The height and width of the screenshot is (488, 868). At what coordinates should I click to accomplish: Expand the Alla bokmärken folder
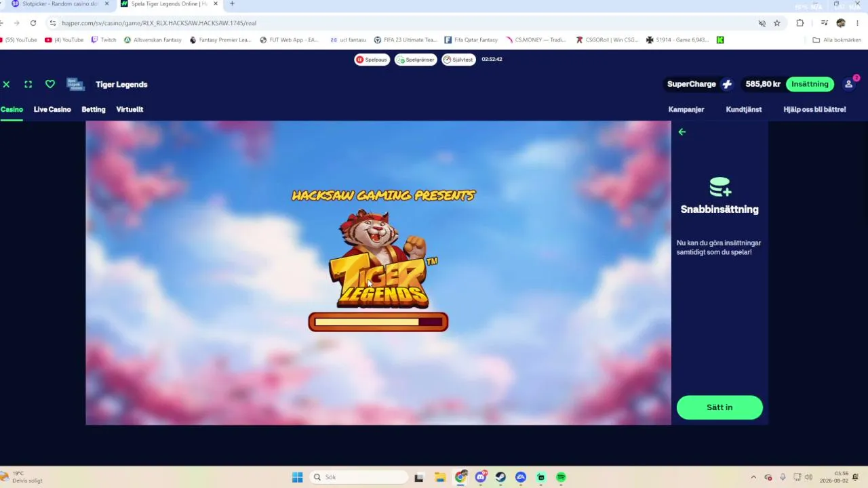(x=837, y=40)
